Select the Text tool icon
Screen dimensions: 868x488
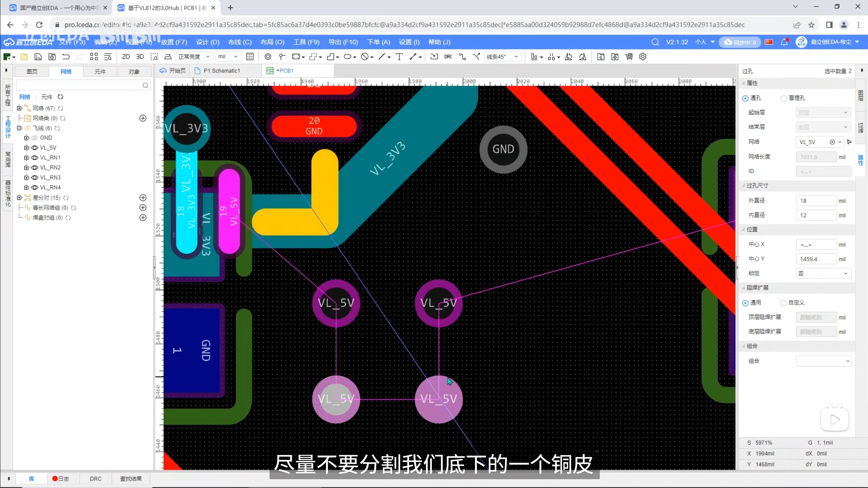399,57
